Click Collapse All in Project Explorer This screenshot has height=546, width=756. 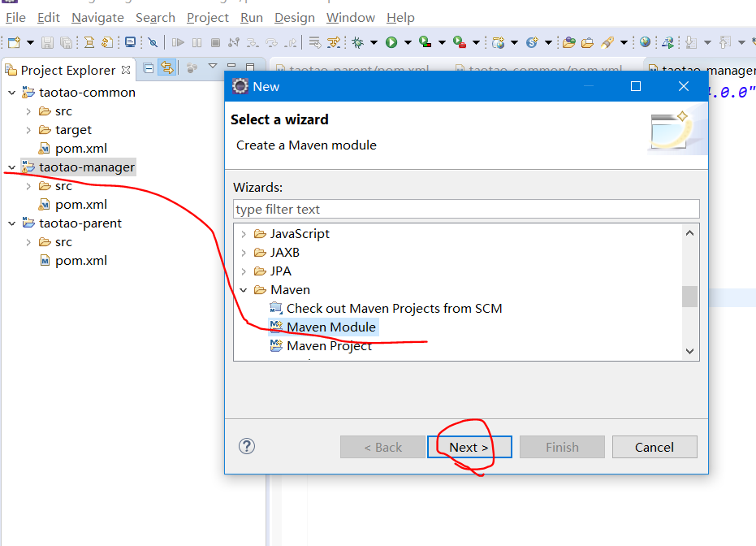(149, 68)
